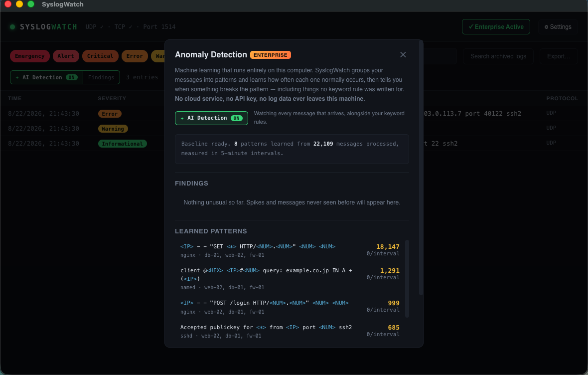The height and width of the screenshot is (375, 588).
Task: Switch to the Findings tab
Action: click(x=101, y=77)
